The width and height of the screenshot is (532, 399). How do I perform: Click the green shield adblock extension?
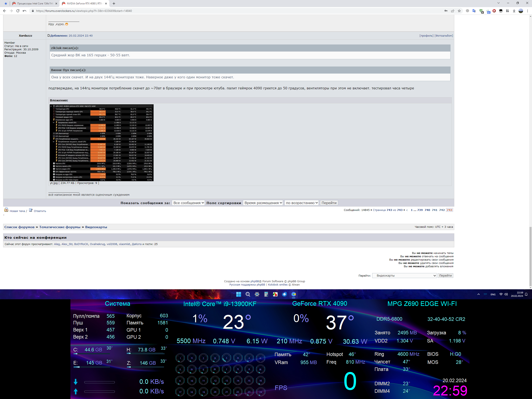[x=481, y=11]
